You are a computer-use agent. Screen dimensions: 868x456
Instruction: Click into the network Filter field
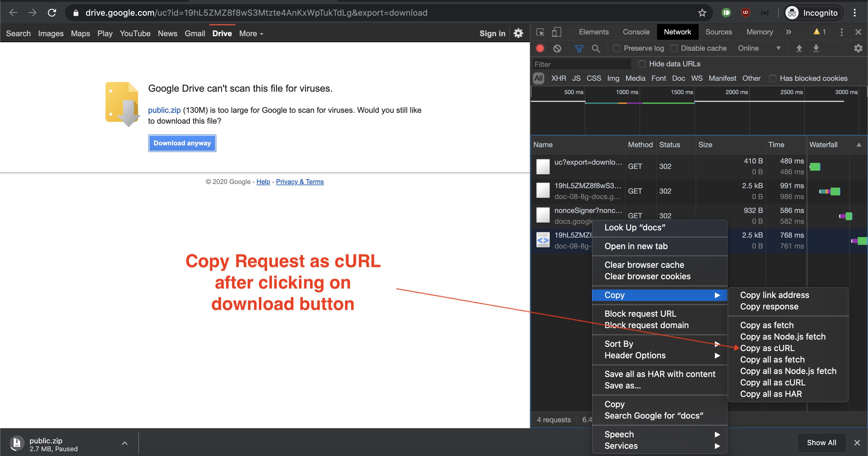pyautogui.click(x=581, y=64)
